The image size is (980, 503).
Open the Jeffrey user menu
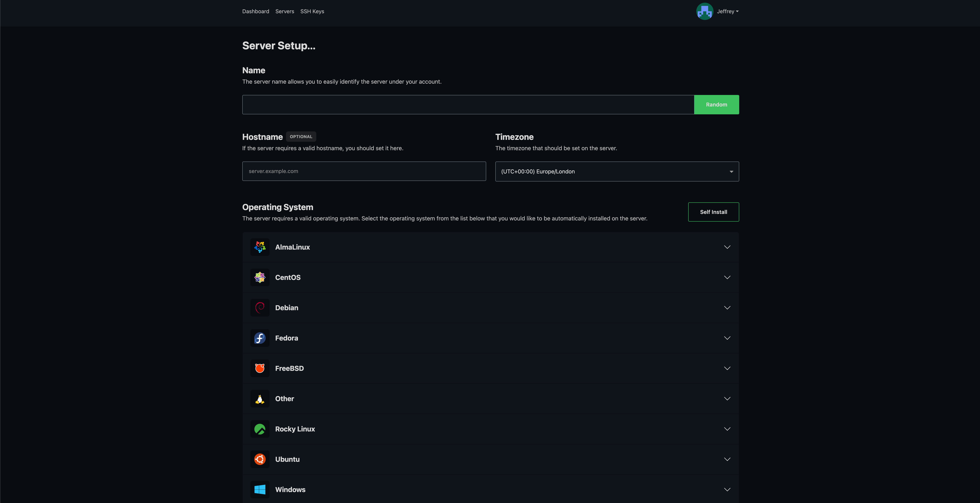coord(727,12)
